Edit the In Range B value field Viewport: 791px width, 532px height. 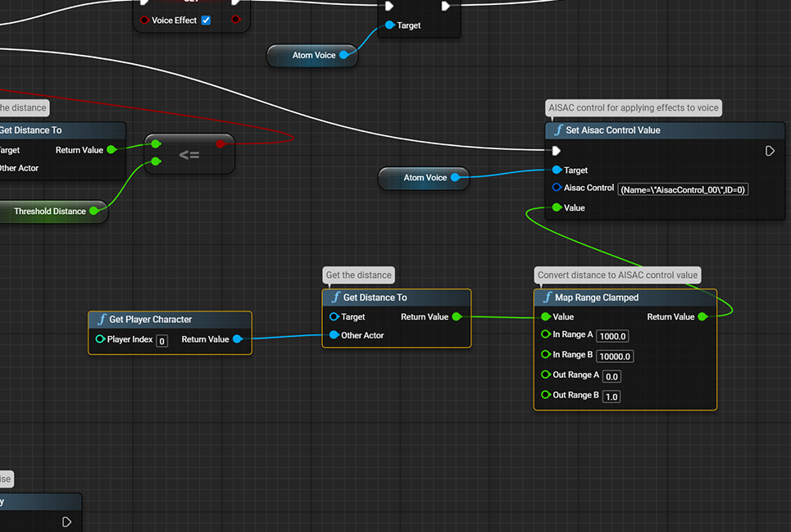tap(615, 357)
